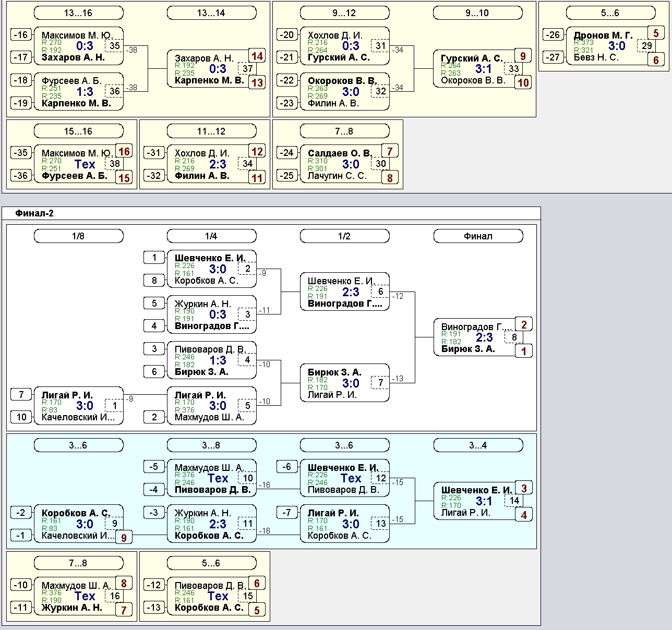This screenshot has width=672, height=630.
Task: Click the -16 slot box
Action: pos(21,35)
